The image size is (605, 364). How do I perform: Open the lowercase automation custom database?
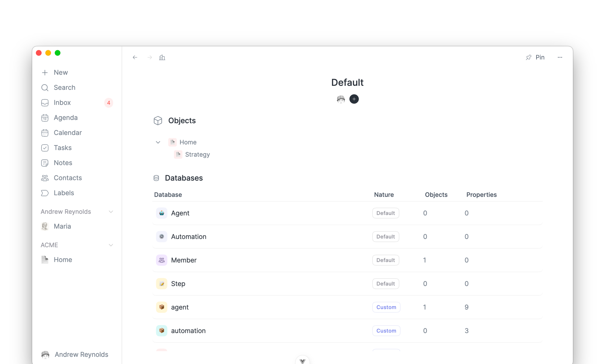(188, 331)
